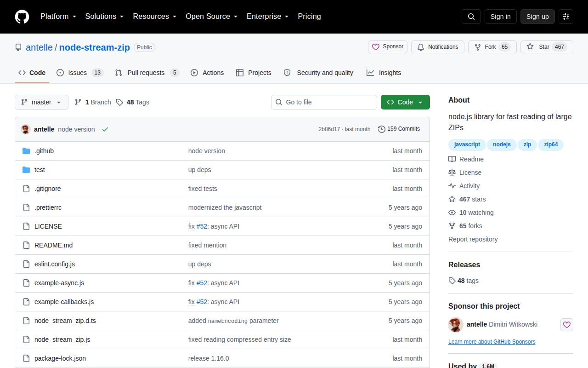Switch to the Issues tab

(x=79, y=73)
